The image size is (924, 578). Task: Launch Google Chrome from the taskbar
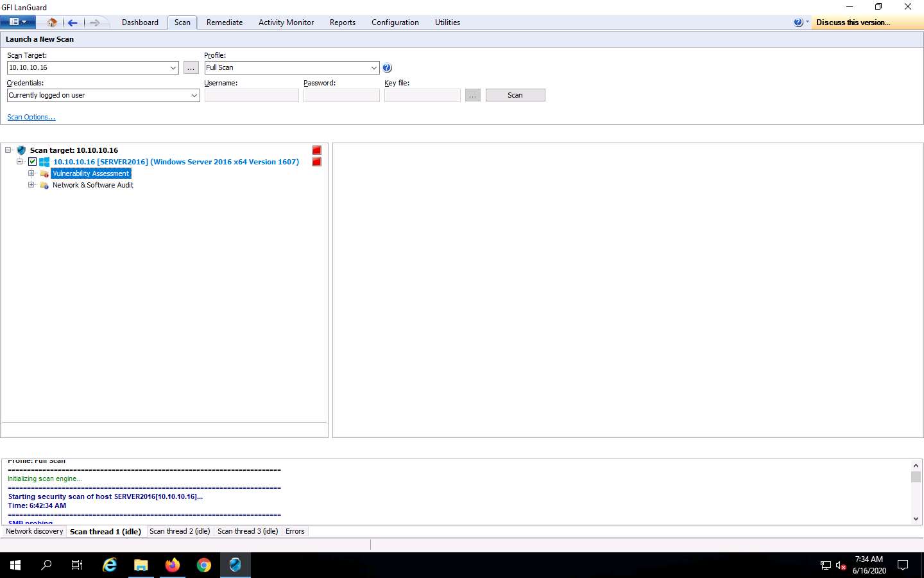tap(204, 565)
